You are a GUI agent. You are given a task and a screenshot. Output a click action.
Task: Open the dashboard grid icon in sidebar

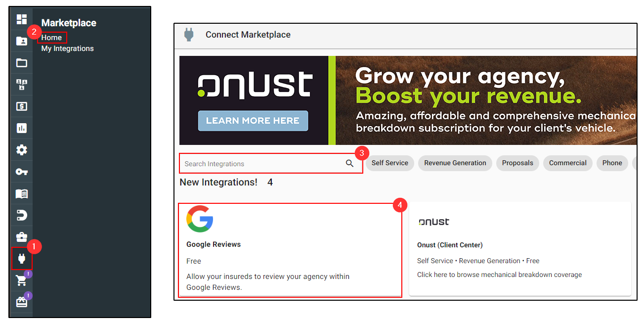point(22,19)
